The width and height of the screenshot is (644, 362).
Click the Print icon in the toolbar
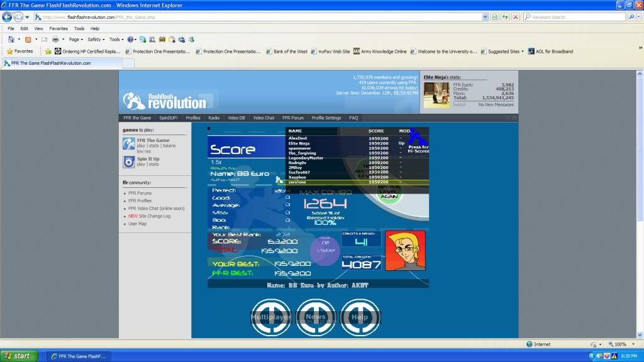(x=55, y=39)
